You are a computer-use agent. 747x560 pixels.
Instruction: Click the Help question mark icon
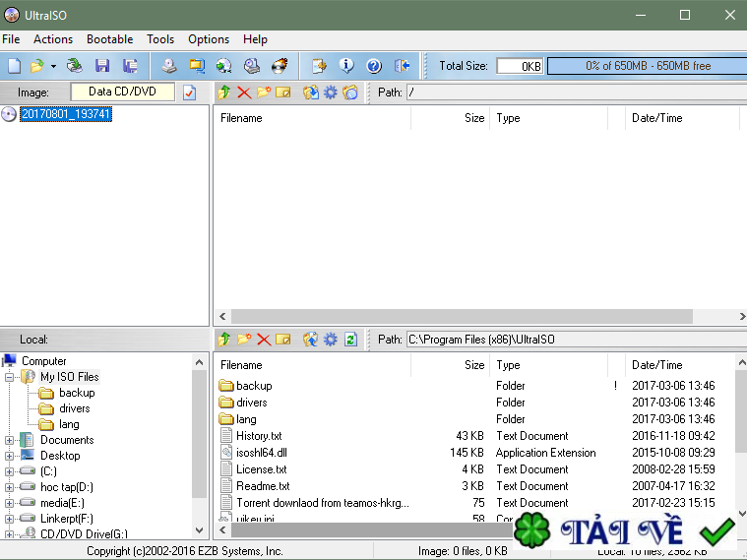[374, 66]
